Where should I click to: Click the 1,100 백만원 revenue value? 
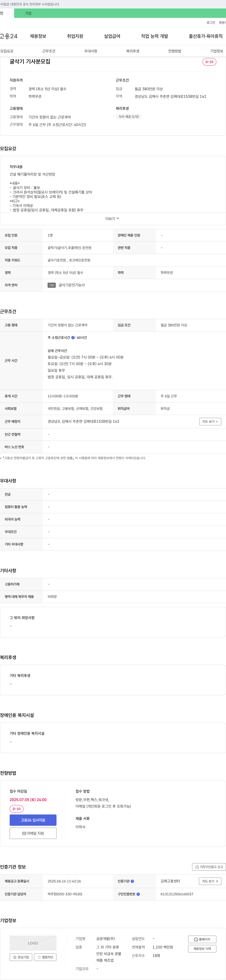click(x=163, y=947)
